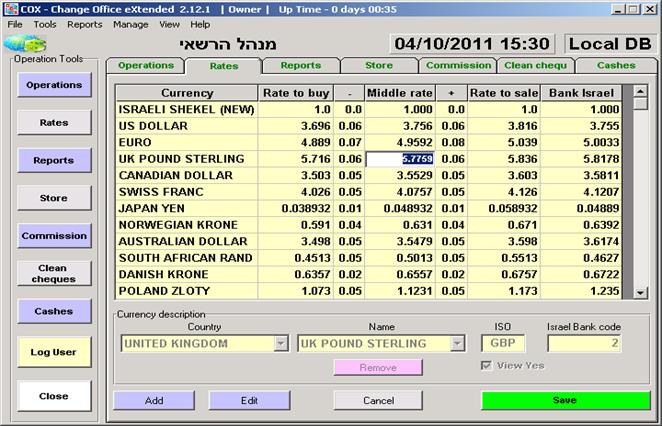Click the title bar app icon
This screenshot has width=662, height=426.
[8, 8]
